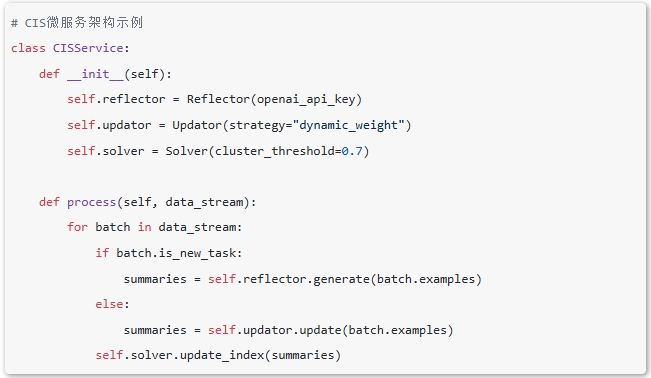Click the process method name
Screen dimensions: 651x378
tap(91, 202)
